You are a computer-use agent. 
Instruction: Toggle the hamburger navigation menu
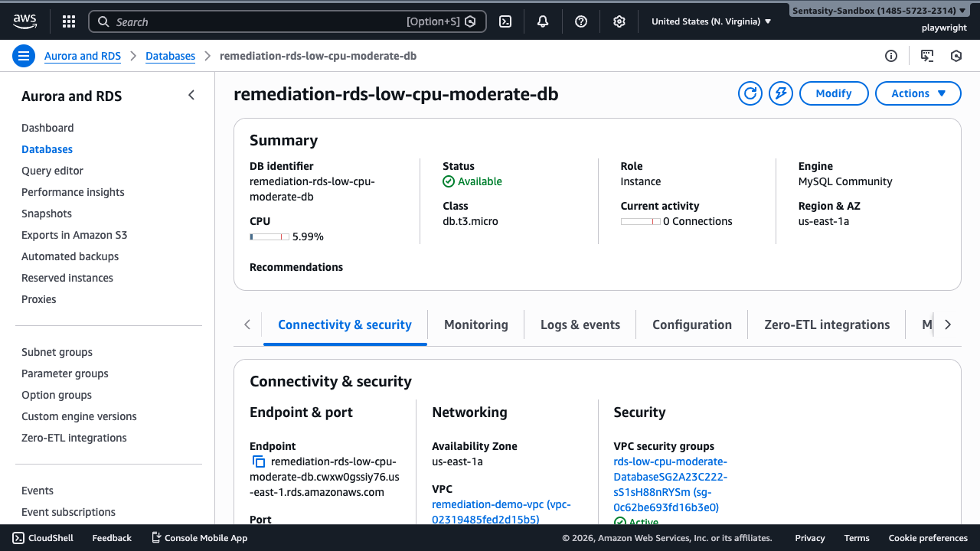24,56
